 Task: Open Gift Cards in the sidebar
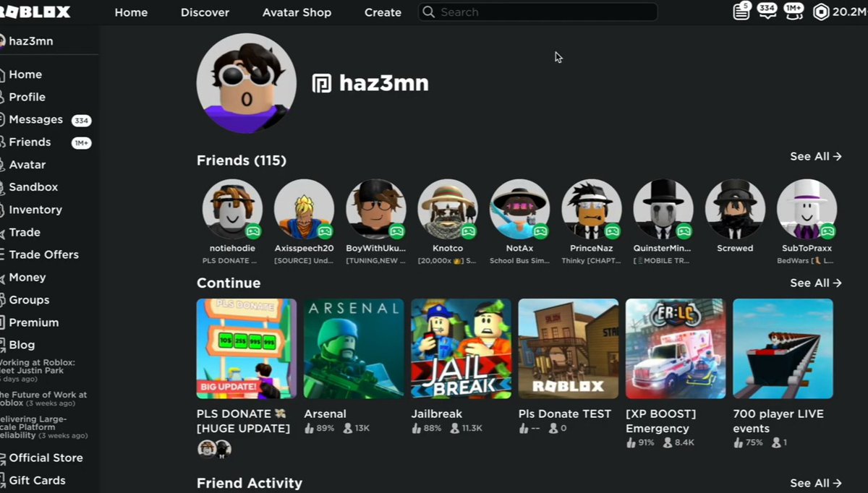(x=33, y=480)
